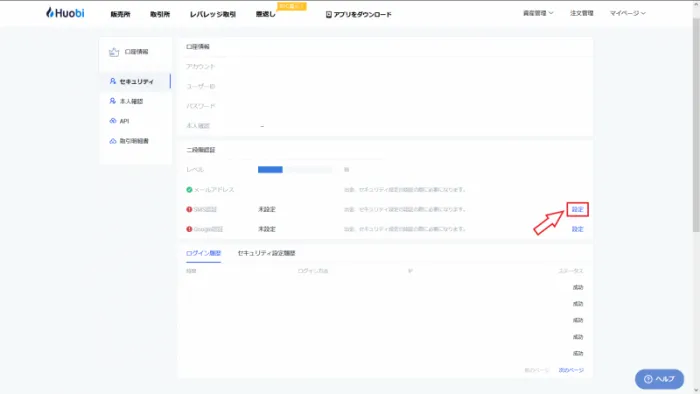Click the アプリをダウンロード link
This screenshot has width=700, height=394.
click(362, 14)
